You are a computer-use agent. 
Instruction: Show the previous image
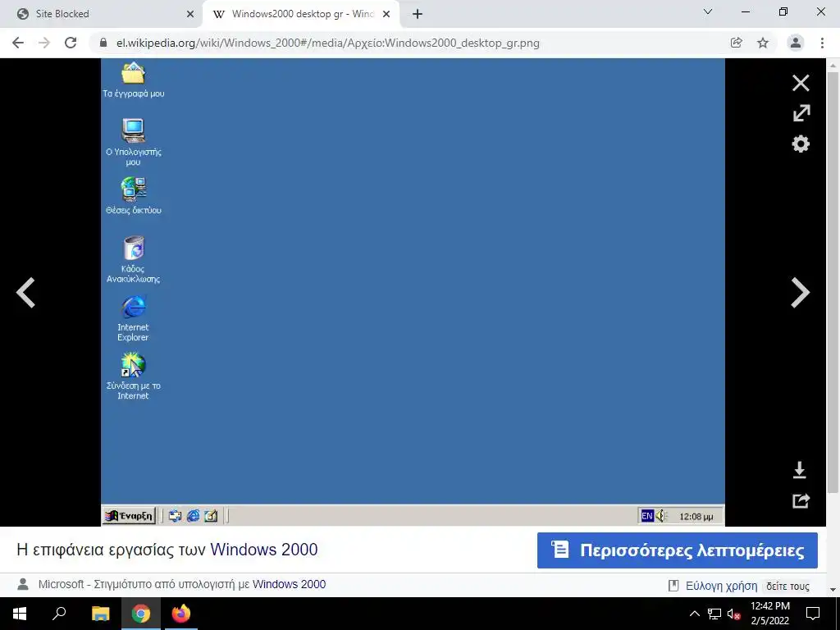(25, 293)
